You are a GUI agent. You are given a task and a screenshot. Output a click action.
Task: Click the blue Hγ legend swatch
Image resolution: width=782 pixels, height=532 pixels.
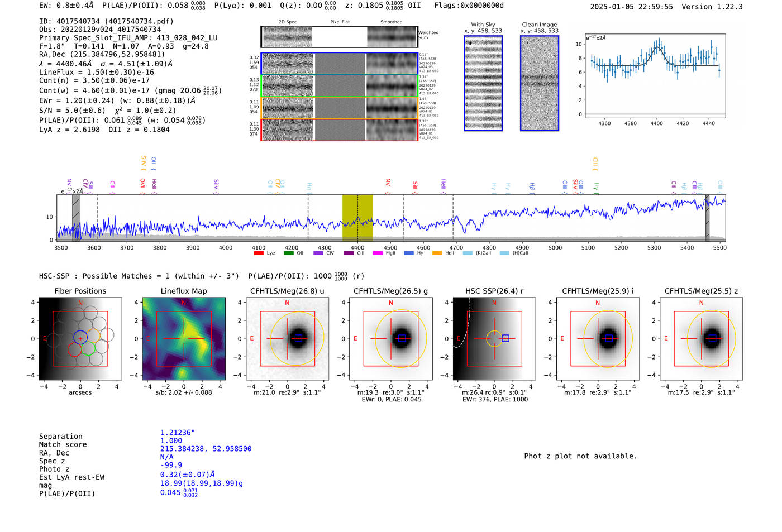409,253
